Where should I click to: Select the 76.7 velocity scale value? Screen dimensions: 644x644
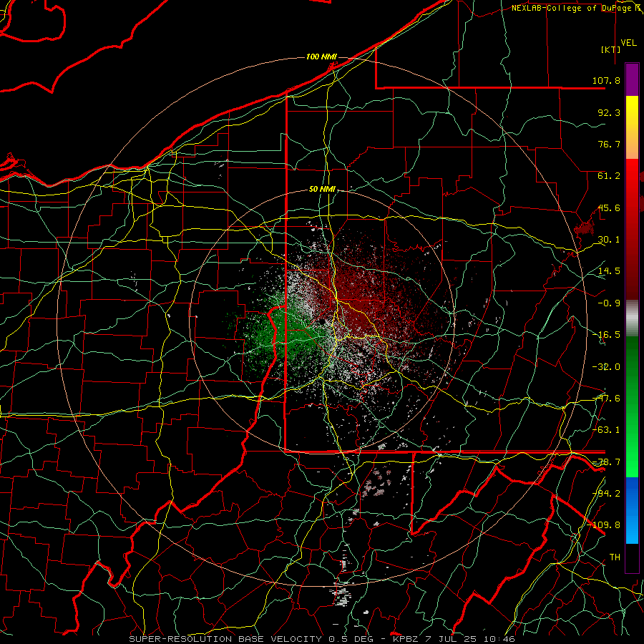coord(609,144)
